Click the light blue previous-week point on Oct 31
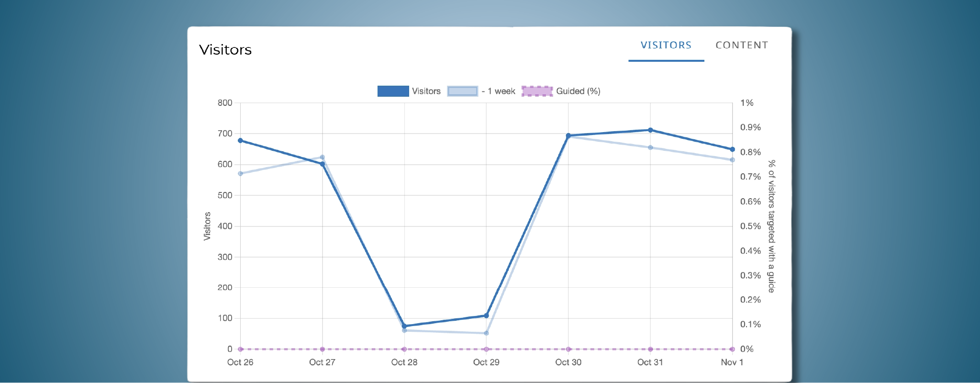This screenshot has width=980, height=383. [x=650, y=147]
